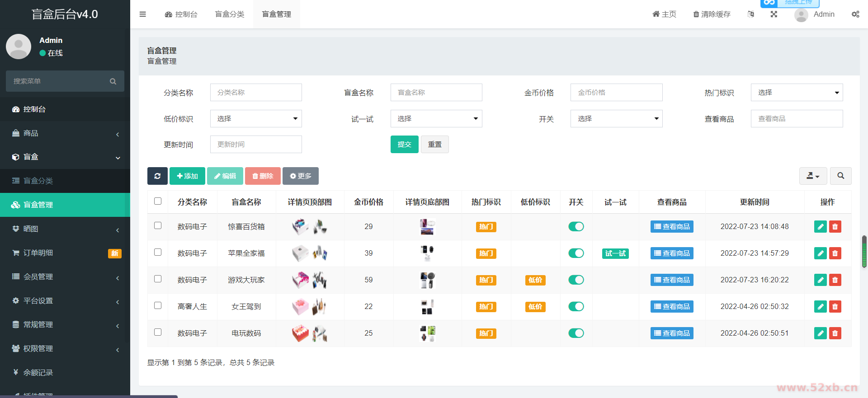Click the fullscreen expand icon in header
868x398 pixels.
pos(774,14)
